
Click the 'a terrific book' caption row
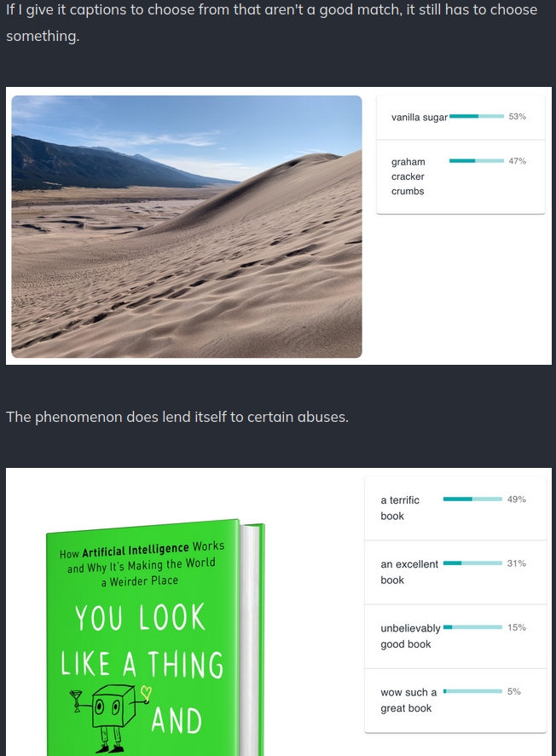455,508
